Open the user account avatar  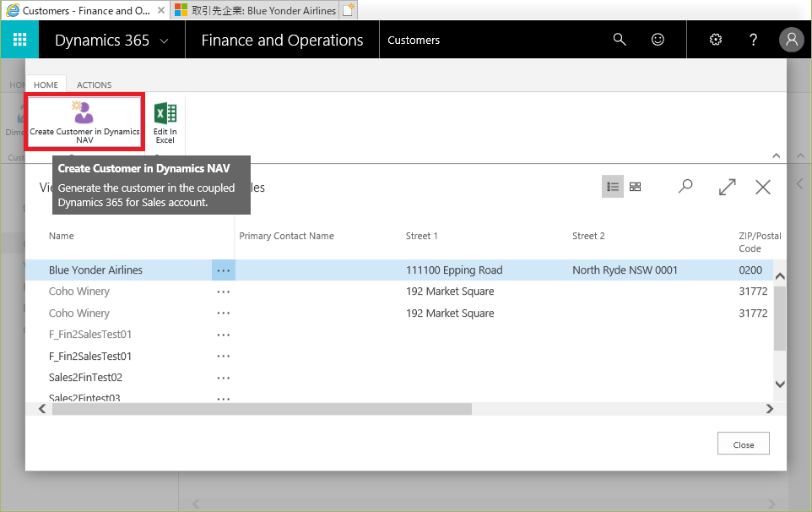tap(792, 40)
